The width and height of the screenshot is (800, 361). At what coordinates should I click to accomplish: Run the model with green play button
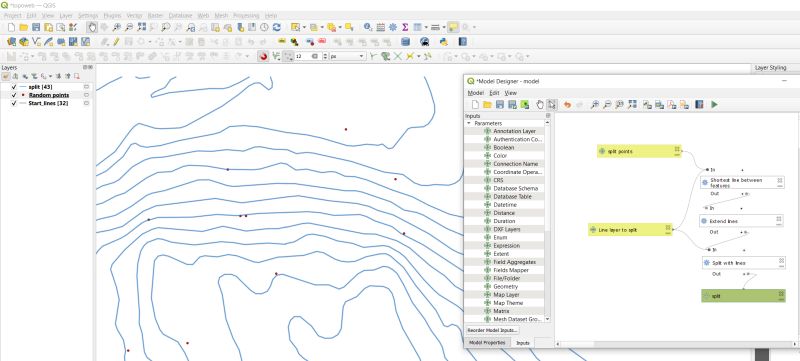(x=714, y=105)
